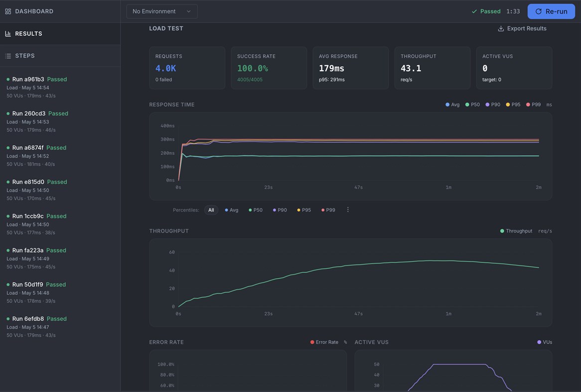The image size is (581, 392).
Task: Click the Export Results download icon
Action: [501, 28]
